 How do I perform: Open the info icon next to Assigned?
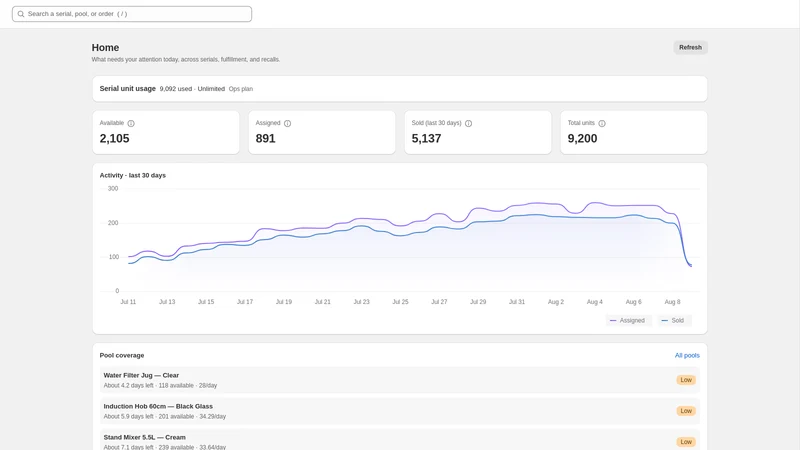(287, 123)
